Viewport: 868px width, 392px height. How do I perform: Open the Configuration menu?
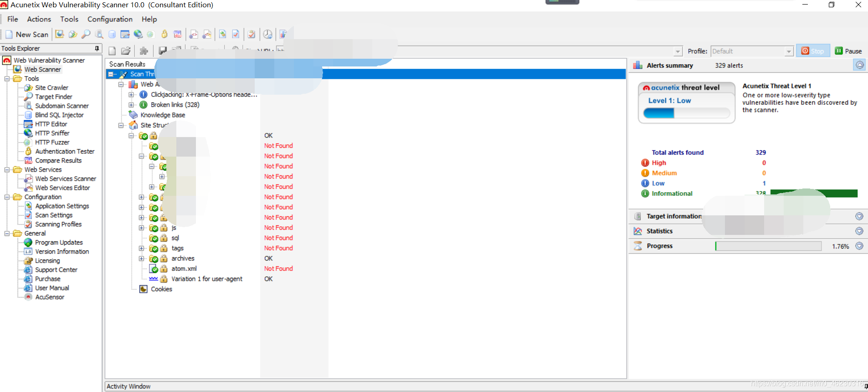[110, 19]
